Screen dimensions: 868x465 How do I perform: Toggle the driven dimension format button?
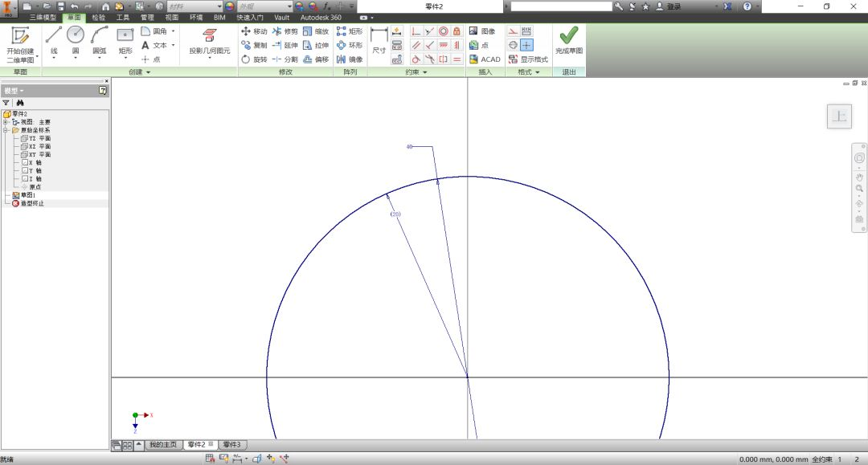tap(526, 31)
